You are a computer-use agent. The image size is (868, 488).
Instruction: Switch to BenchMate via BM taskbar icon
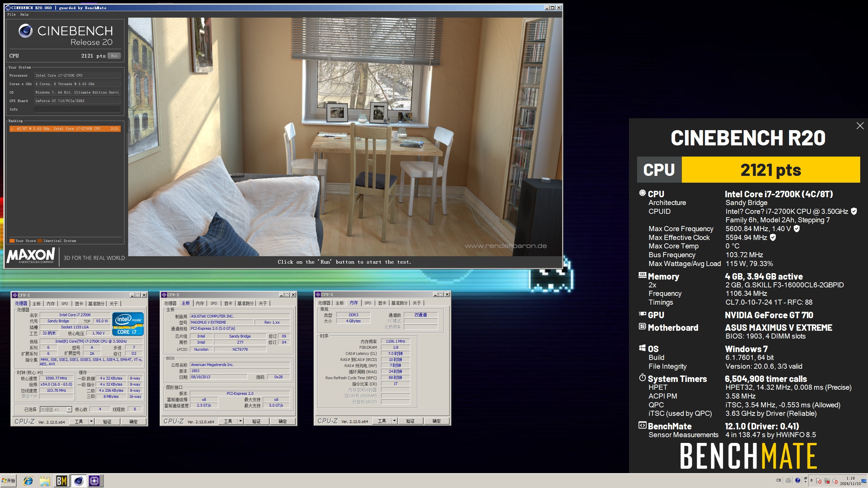(61, 481)
